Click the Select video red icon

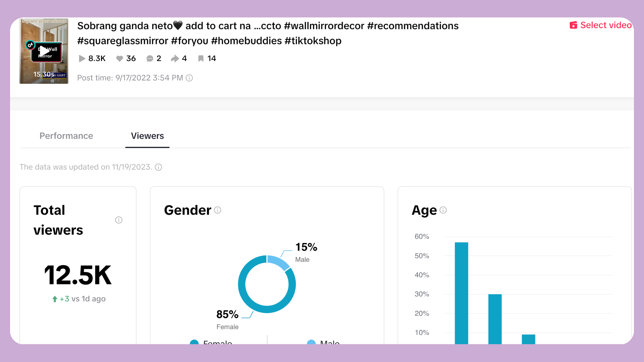(x=573, y=25)
